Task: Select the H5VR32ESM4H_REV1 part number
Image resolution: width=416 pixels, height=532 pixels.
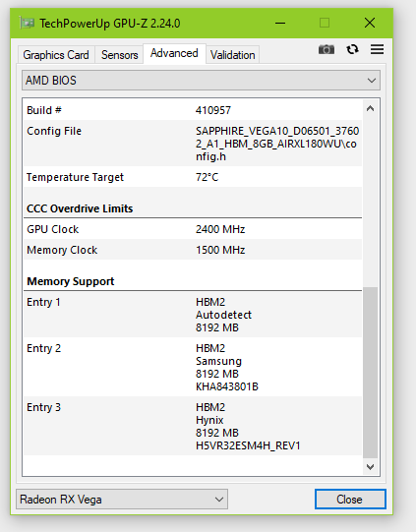Action: click(248, 445)
